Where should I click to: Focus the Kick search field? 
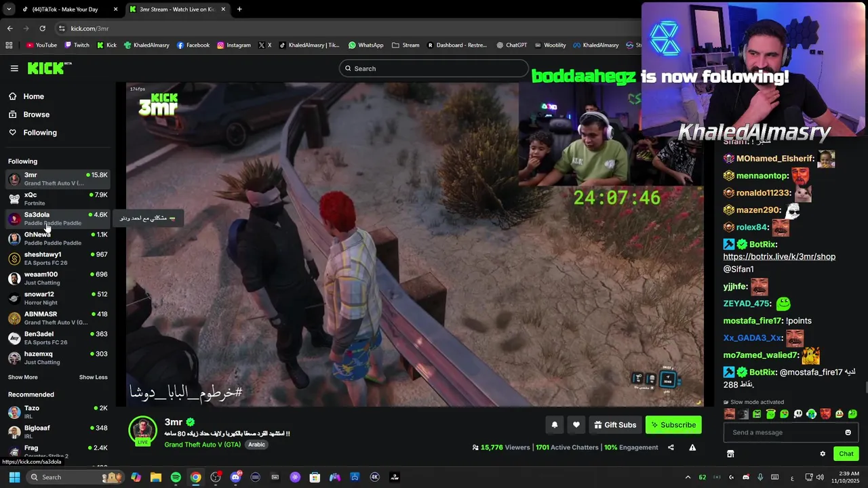(x=434, y=68)
